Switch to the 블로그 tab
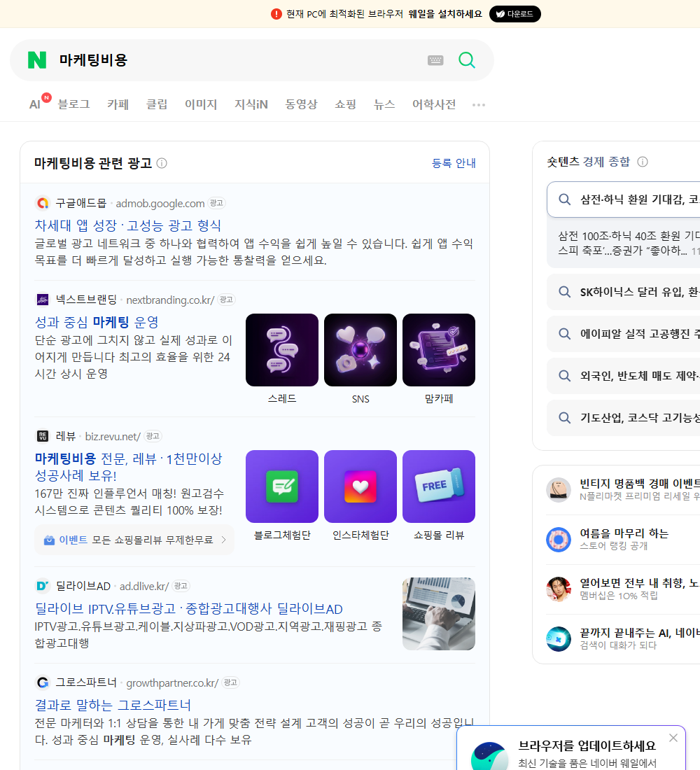 click(x=73, y=104)
